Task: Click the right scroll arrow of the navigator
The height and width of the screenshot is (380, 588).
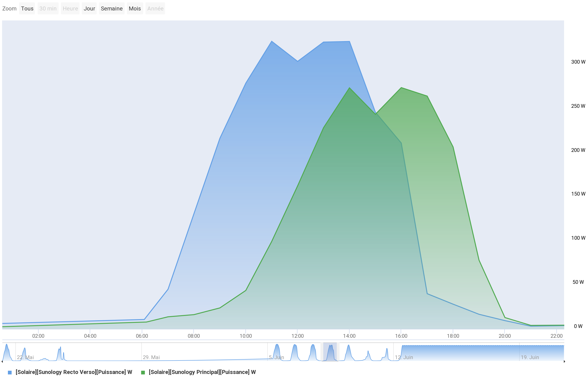Action: tap(565, 361)
